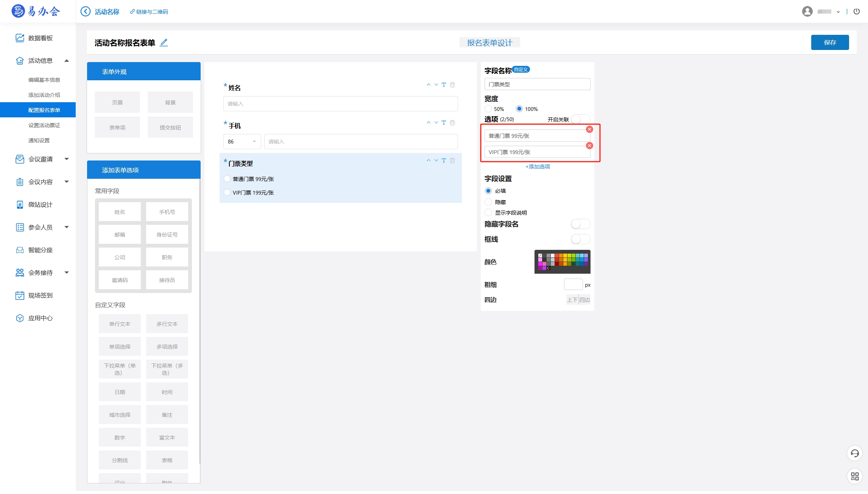Enable the 隐藏字段名 toggle switch
The height and width of the screenshot is (494, 868).
pos(580,224)
